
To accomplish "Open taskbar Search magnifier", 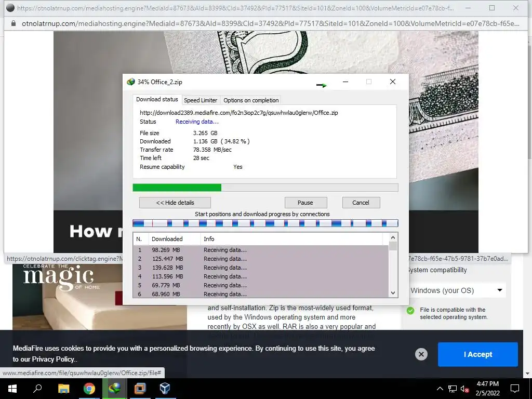I will tap(37, 389).
